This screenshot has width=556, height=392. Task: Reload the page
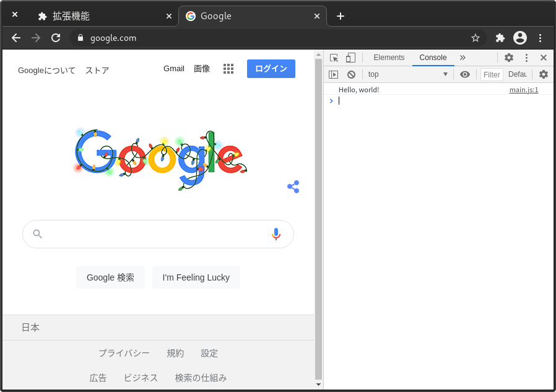pos(56,38)
